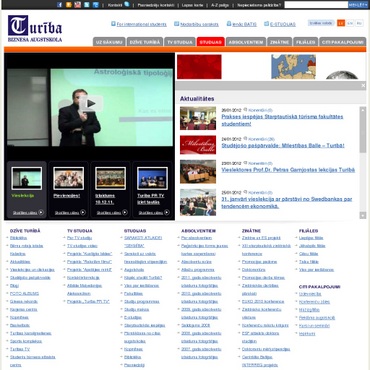Open the A-Z palīgs link

coord(220,5)
